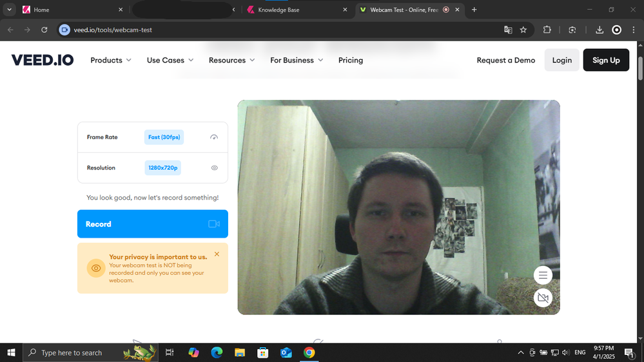This screenshot has height=362, width=644.
Task: Open browser downloads
Action: (600, 30)
